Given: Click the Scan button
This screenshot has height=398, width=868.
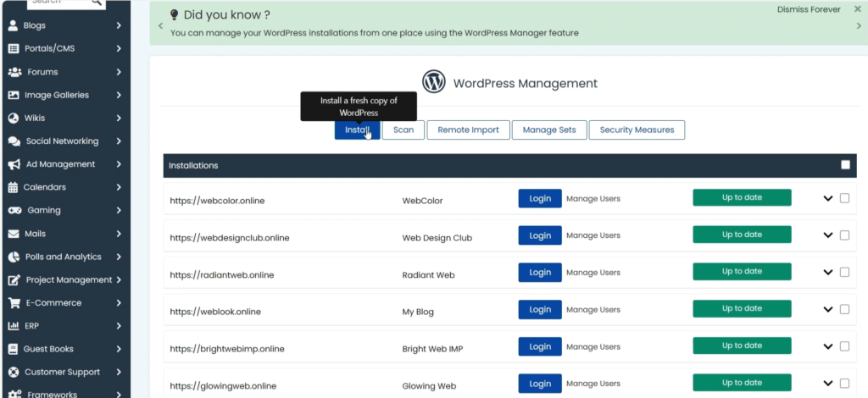Looking at the screenshot, I should tap(403, 130).
